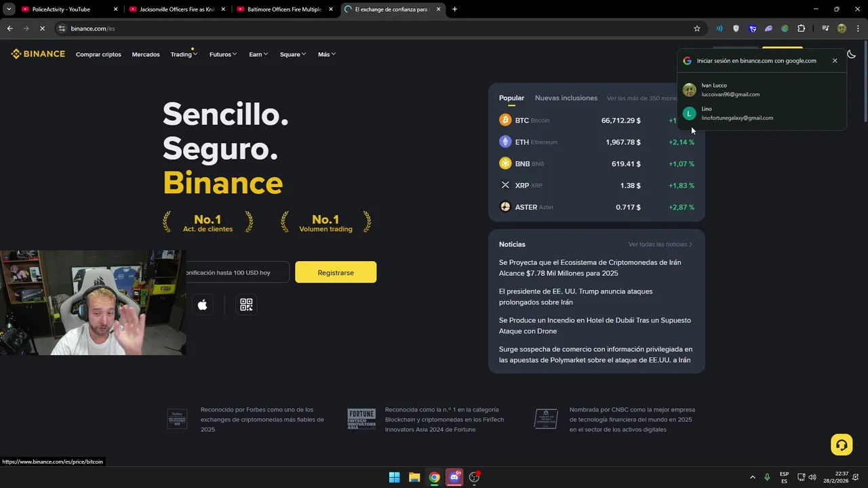This screenshot has width=868, height=488.
Task: Expand the Trading dropdown menu
Action: point(184,54)
